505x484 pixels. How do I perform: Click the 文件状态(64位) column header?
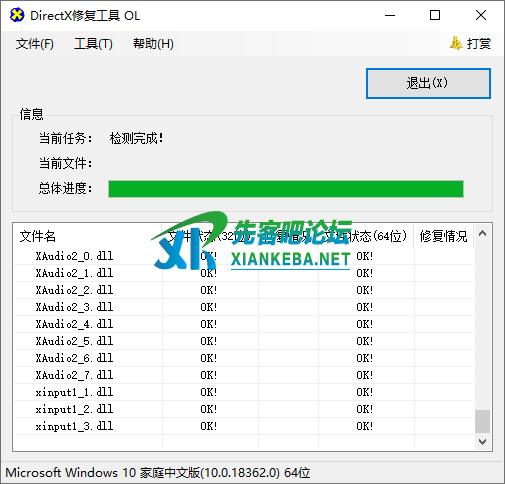click(366, 236)
